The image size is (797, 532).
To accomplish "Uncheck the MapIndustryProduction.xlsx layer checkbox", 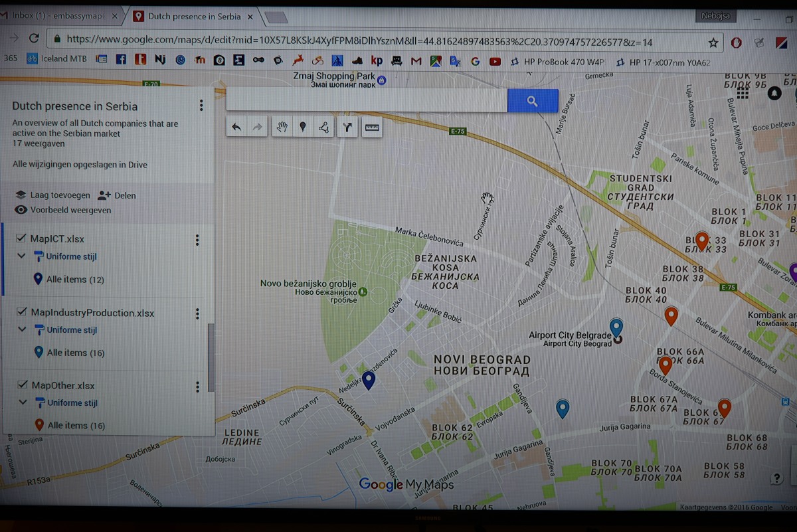I will point(21,312).
